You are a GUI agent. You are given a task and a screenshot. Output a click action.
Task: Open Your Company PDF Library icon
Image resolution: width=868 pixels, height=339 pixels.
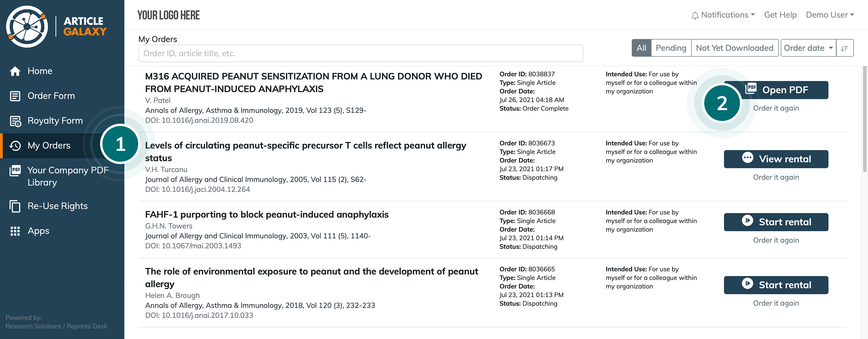(x=15, y=171)
